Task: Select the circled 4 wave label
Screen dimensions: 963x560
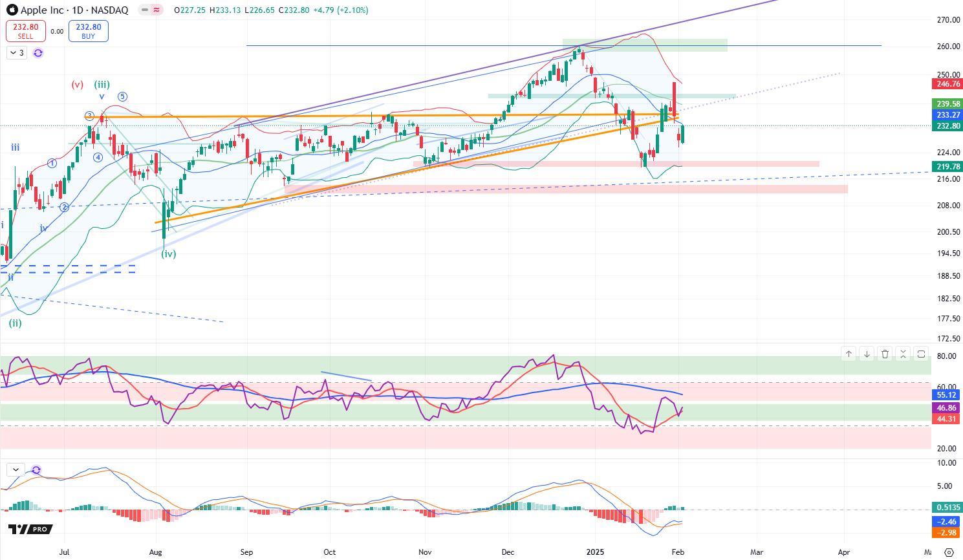Action: point(98,157)
